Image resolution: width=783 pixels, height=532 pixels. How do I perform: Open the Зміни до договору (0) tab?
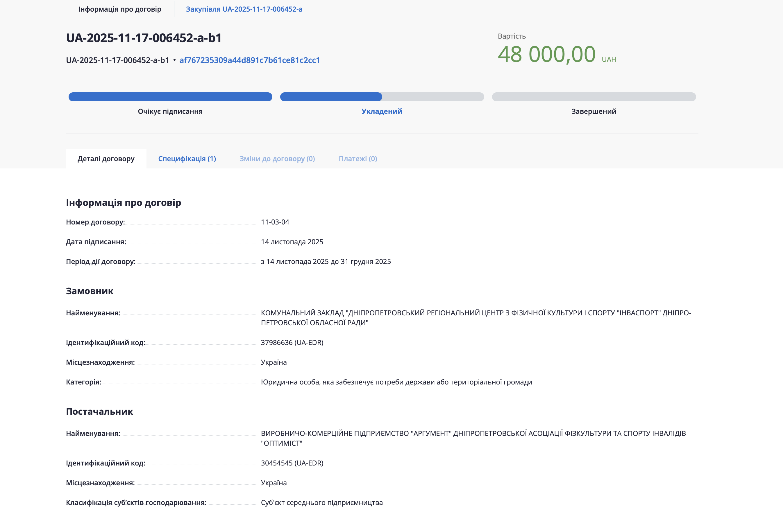277,159
